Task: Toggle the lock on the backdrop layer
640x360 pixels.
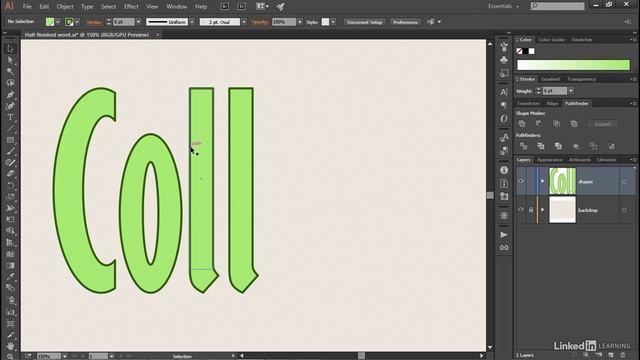Action: click(x=531, y=210)
